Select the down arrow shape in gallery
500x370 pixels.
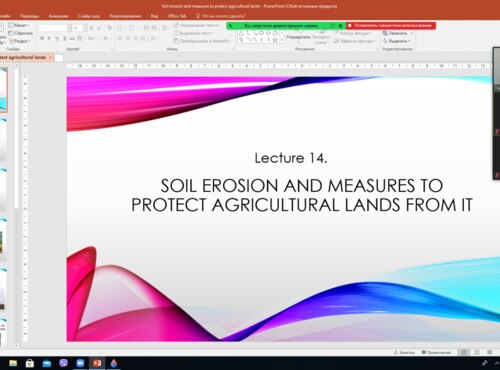[268, 33]
